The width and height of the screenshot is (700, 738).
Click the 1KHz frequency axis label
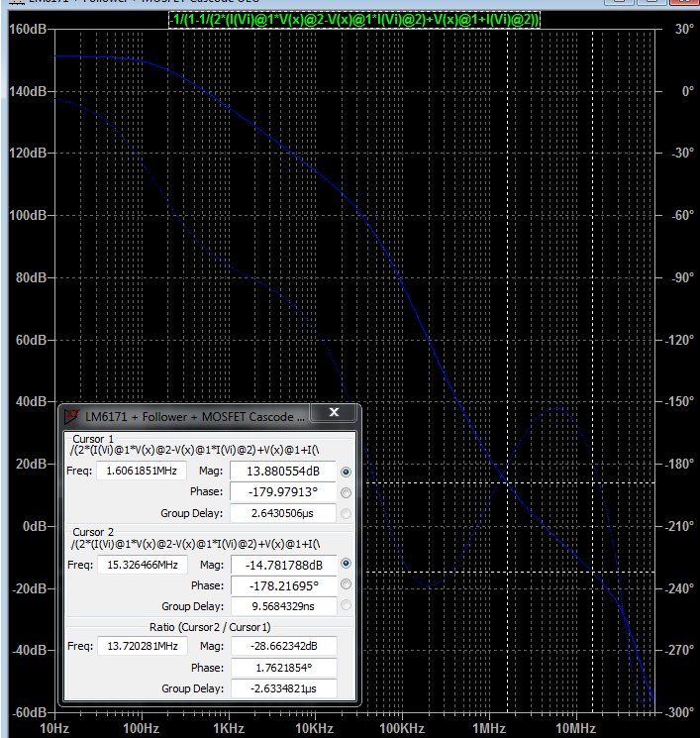pyautogui.click(x=229, y=728)
